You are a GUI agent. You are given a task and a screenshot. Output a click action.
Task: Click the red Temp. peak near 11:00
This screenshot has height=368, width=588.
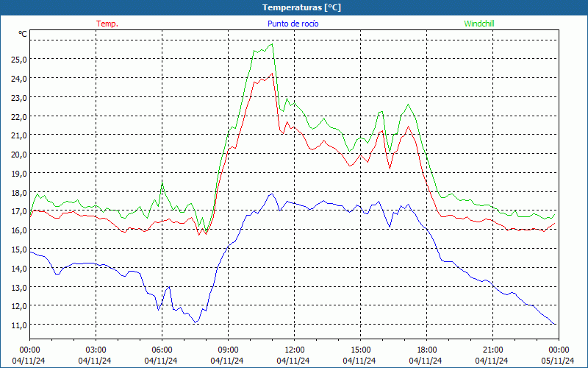(272, 73)
